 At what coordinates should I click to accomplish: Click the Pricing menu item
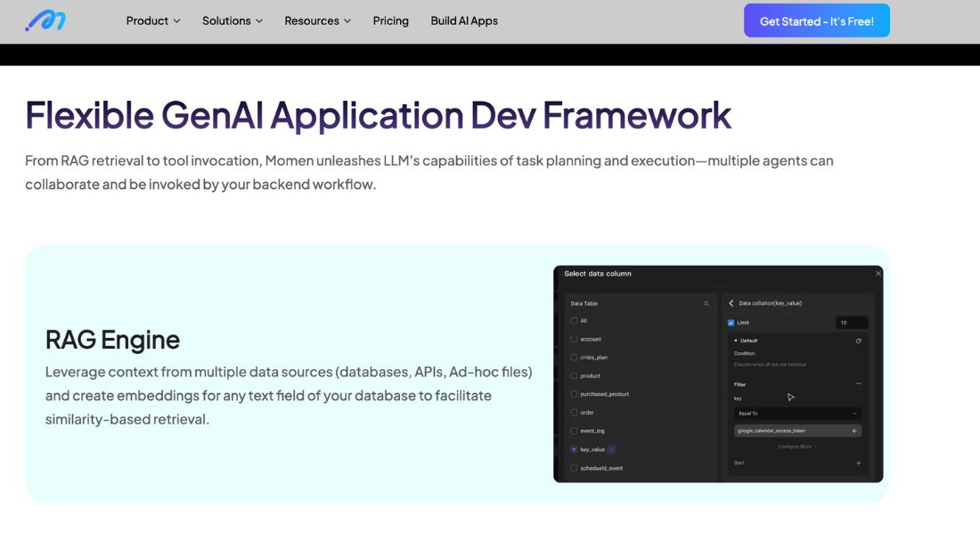click(390, 20)
